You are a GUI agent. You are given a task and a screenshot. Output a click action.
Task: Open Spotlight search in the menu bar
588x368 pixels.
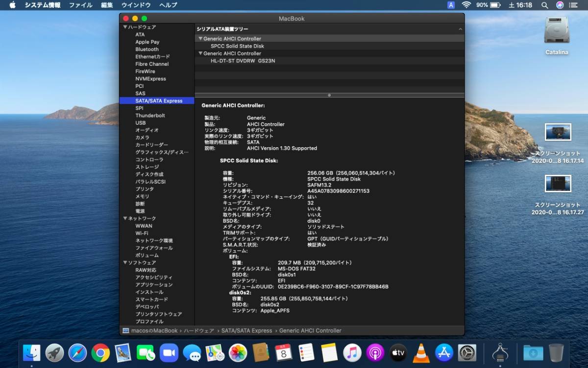(544, 5)
